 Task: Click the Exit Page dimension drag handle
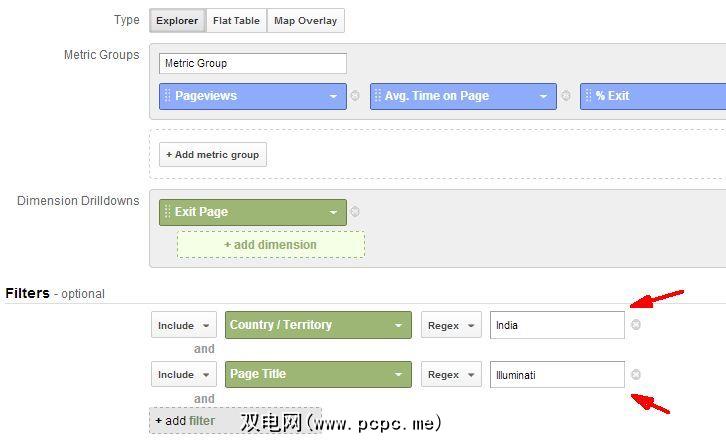[167, 212]
